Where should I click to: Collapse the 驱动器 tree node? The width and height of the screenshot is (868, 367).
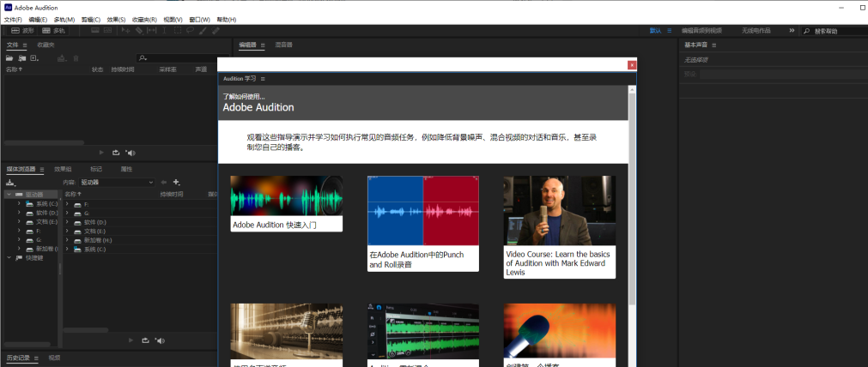click(x=9, y=195)
